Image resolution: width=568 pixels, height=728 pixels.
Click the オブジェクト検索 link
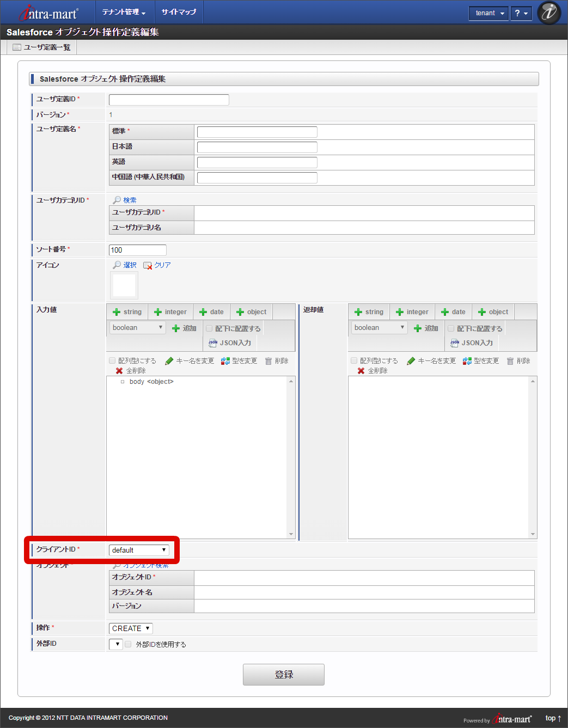[145, 565]
